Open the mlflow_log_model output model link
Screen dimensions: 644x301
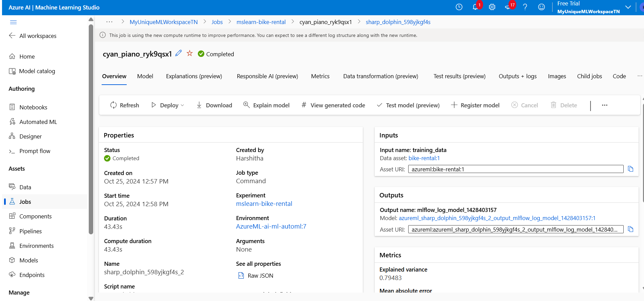(497, 218)
